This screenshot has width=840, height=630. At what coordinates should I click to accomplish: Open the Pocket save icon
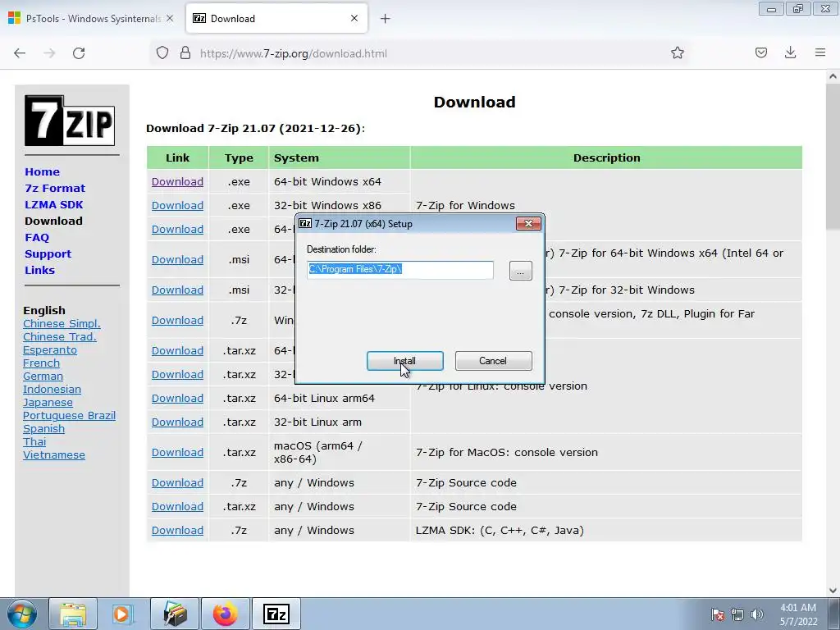pyautogui.click(x=760, y=52)
